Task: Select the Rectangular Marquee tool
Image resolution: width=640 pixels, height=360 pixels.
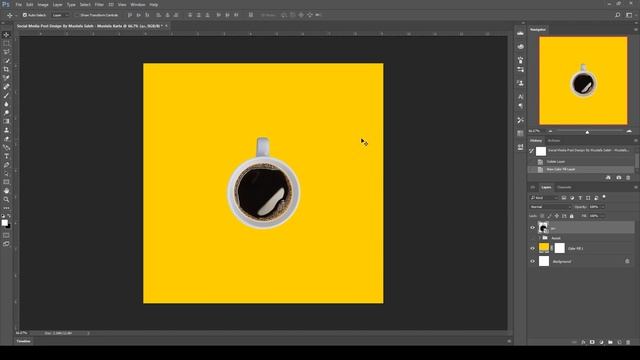Action: (6, 43)
